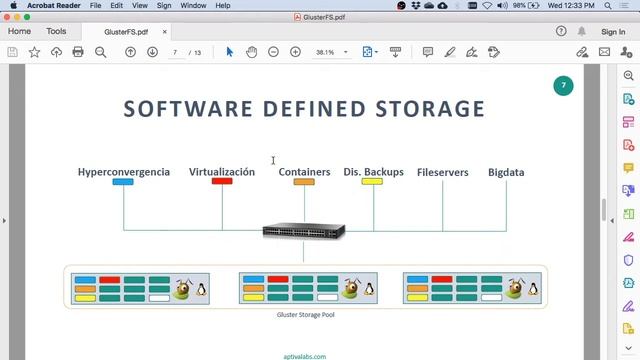Click the volume icon in the menu bar
The image size is (640, 360).
502,6
